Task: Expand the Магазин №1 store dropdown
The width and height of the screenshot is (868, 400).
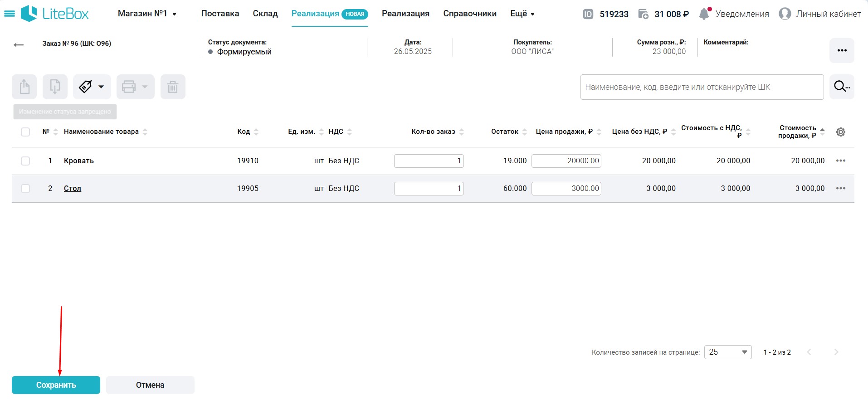Action: (147, 14)
